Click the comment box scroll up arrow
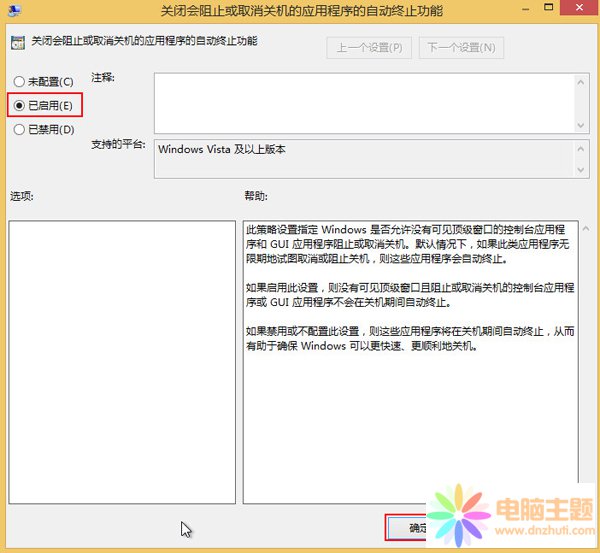Viewport: 600px width, 553px height. click(580, 82)
